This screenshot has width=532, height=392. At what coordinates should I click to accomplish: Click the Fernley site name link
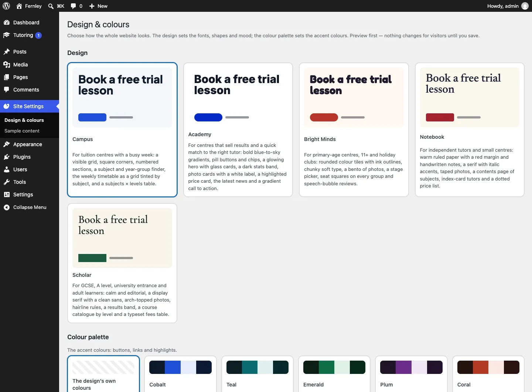(x=33, y=6)
